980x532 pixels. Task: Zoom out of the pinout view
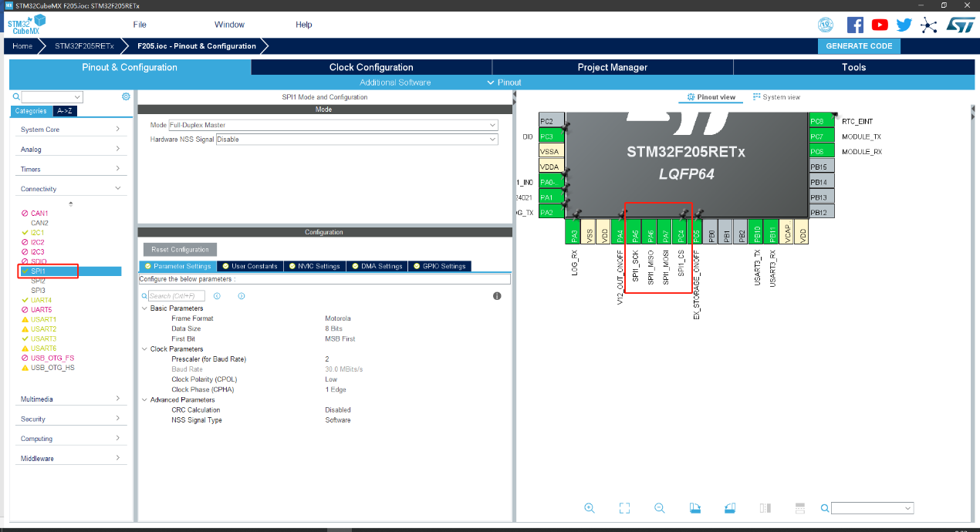(660, 508)
